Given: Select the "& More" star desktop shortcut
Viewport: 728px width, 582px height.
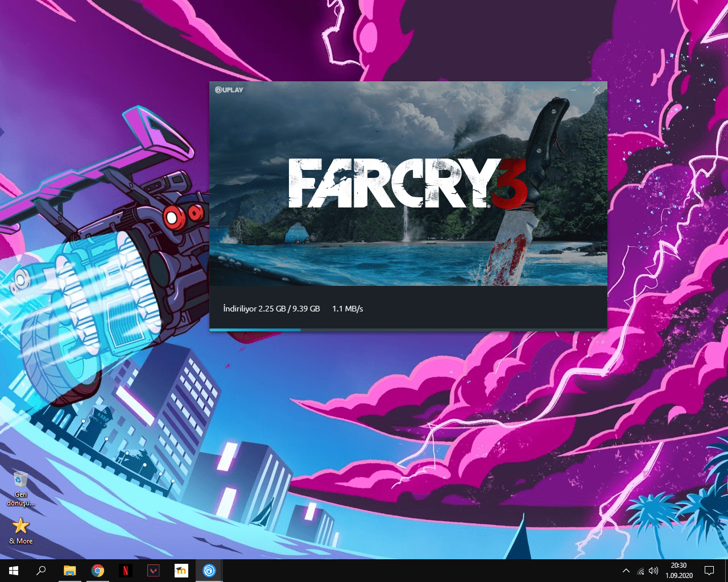Looking at the screenshot, I should [20, 531].
